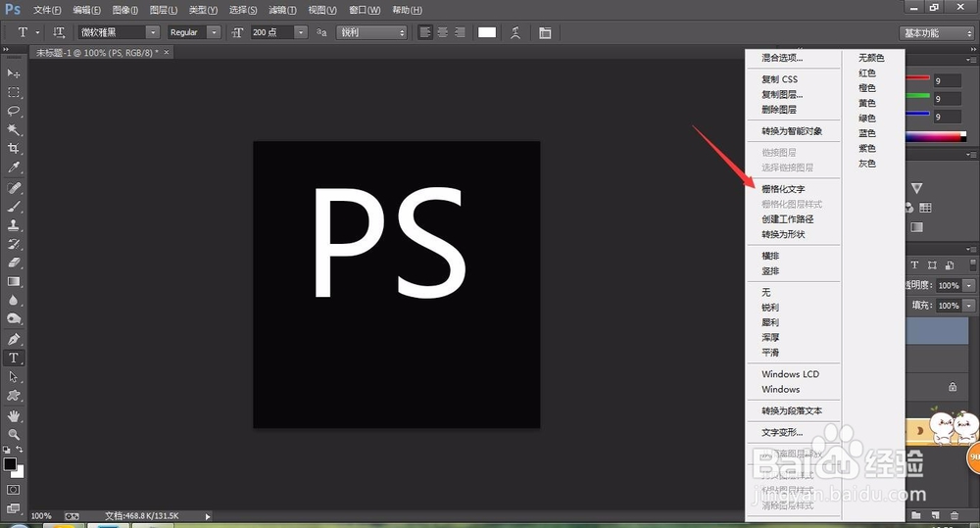This screenshot has height=528, width=980.
Task: Pick 红色 label color in context menu
Action: (867, 73)
